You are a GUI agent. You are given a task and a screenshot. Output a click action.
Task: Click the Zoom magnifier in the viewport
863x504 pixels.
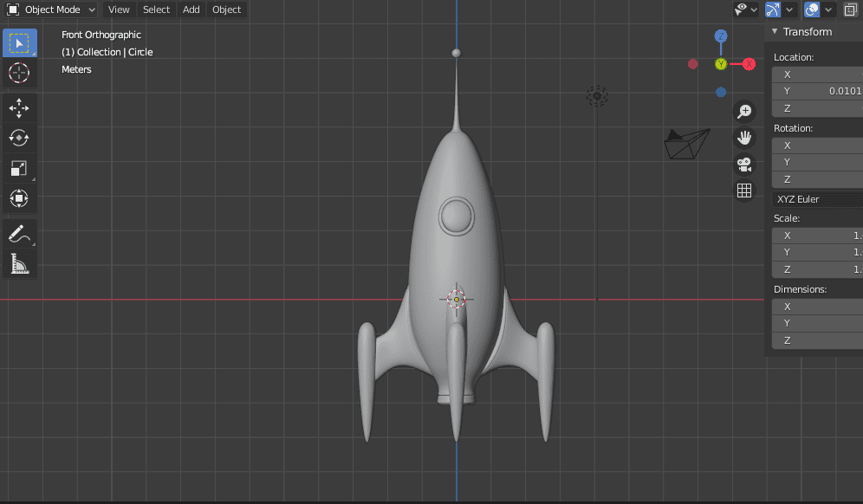[744, 111]
